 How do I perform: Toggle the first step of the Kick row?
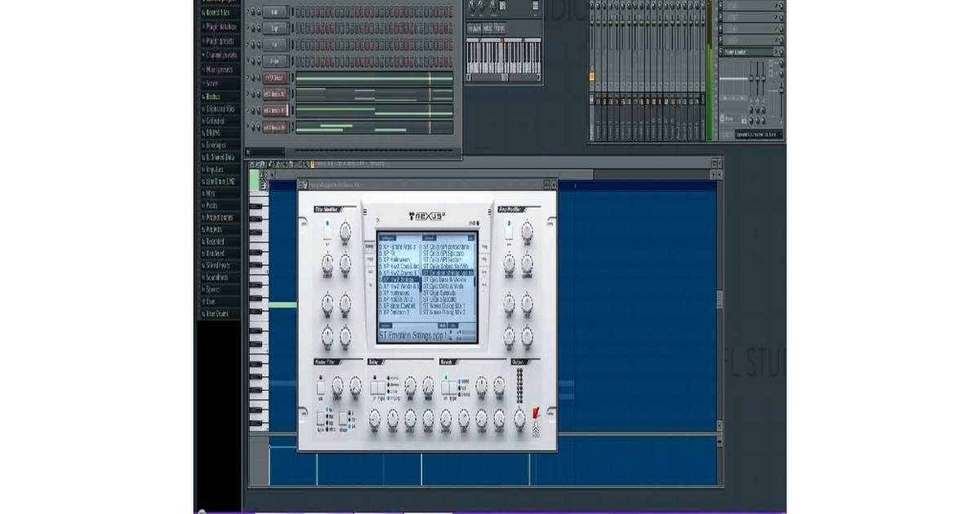point(297,12)
